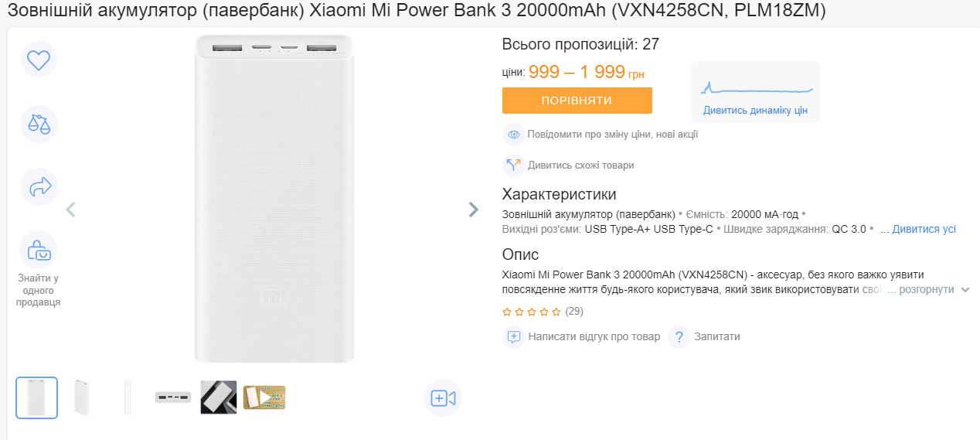980x440 pixels.
Task: Click the question mark ask icon
Action: (x=679, y=337)
